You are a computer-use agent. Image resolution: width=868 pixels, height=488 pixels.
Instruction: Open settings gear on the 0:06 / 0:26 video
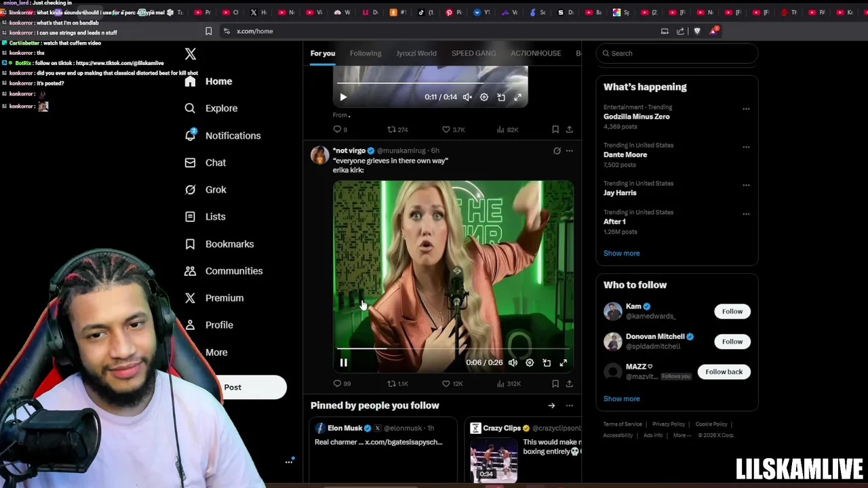pos(530,363)
